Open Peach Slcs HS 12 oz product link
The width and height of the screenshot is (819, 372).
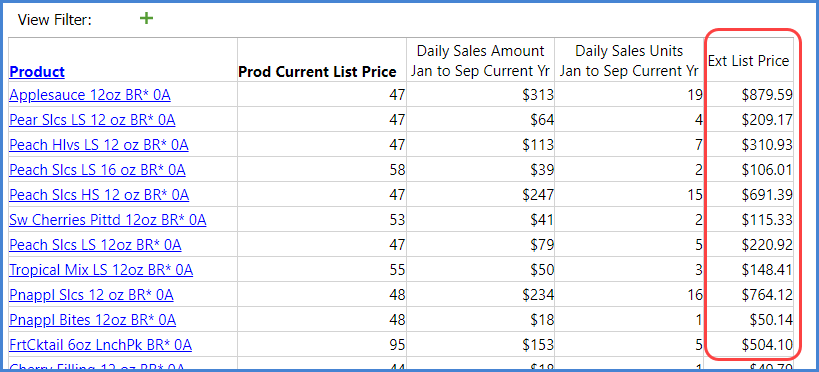[x=99, y=195]
